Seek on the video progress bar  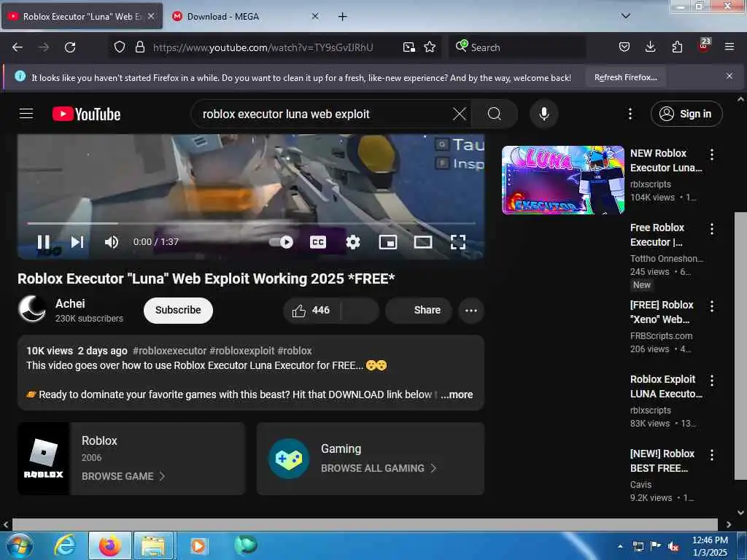coord(251,223)
